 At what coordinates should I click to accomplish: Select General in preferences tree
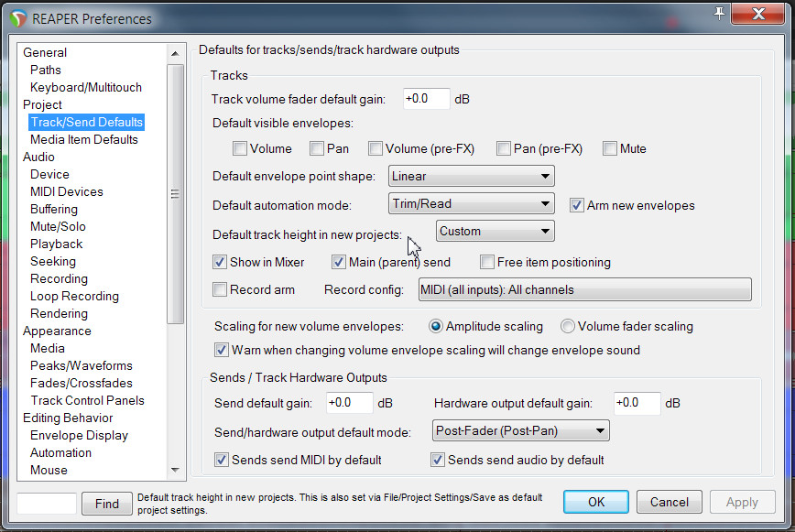click(45, 52)
